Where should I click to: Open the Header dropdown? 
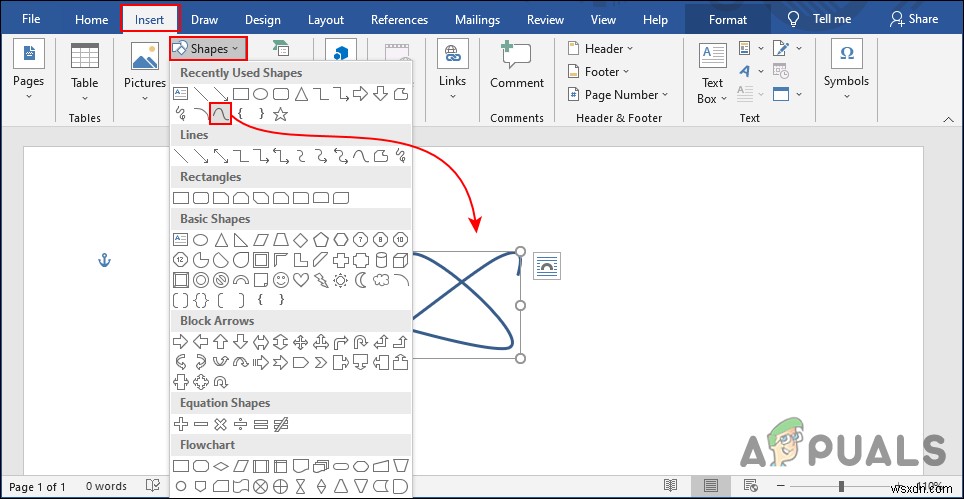(601, 49)
